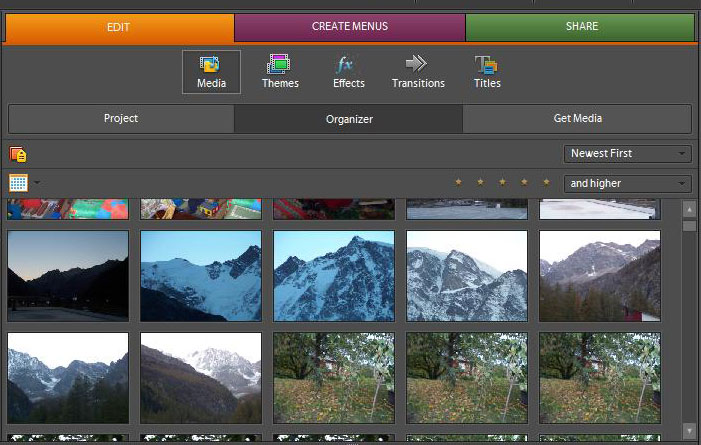The image size is (701, 445).
Task: Select the Get Media tab
Action: [577, 119]
